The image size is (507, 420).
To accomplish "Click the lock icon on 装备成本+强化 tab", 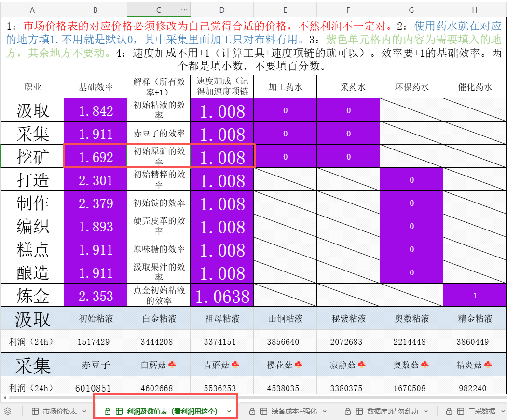I will pyautogui.click(x=251, y=411).
